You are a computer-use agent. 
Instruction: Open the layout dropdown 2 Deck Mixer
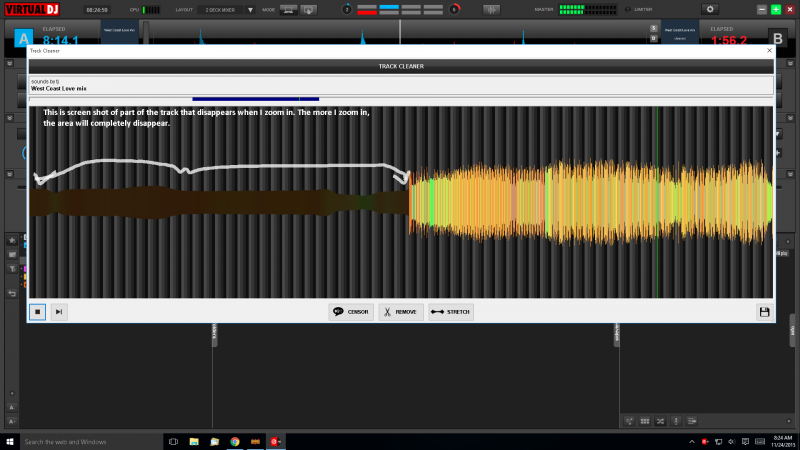click(x=220, y=9)
